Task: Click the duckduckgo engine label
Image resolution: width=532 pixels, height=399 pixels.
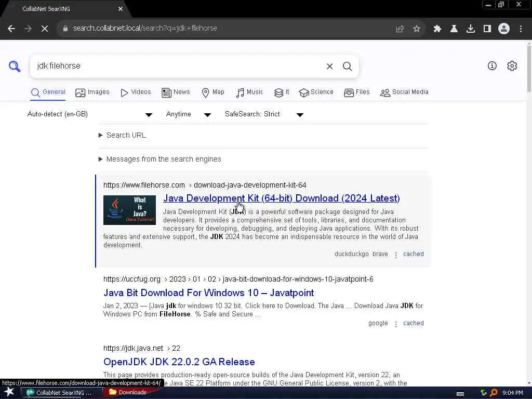Action: tap(352, 254)
